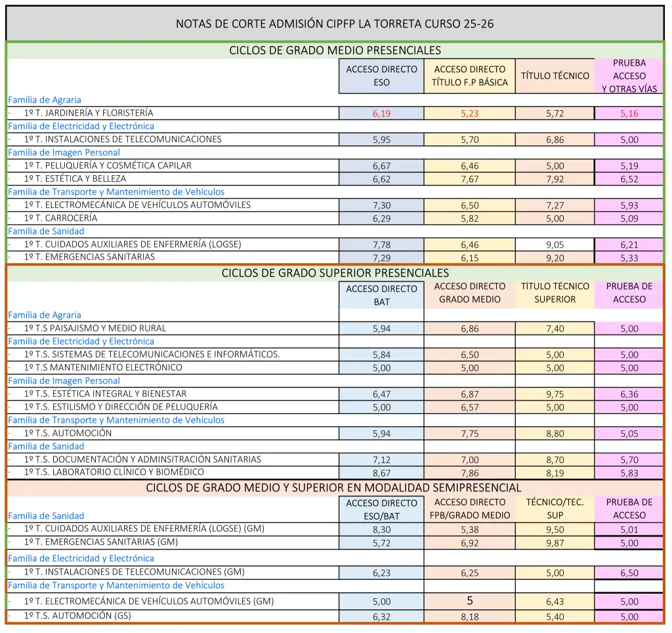Open Familia de Imagen Personal under Grado Superior
The width and height of the screenshot is (672, 633).
[64, 380]
